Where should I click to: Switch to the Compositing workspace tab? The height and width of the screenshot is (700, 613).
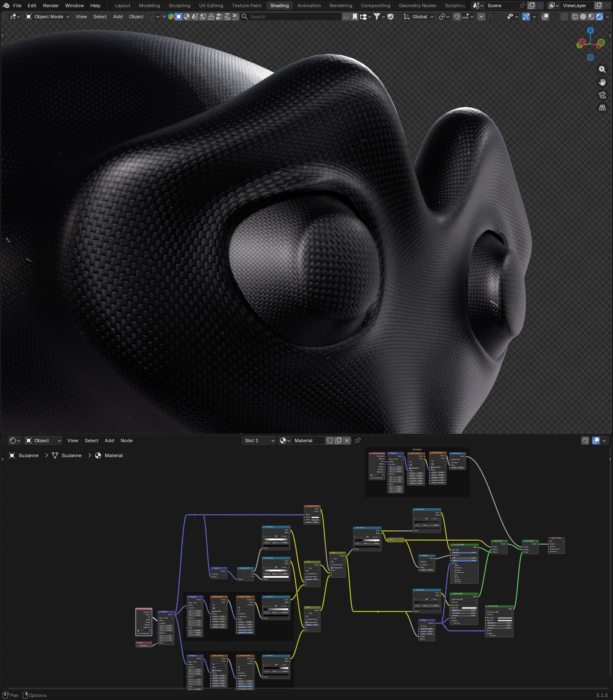pos(376,6)
